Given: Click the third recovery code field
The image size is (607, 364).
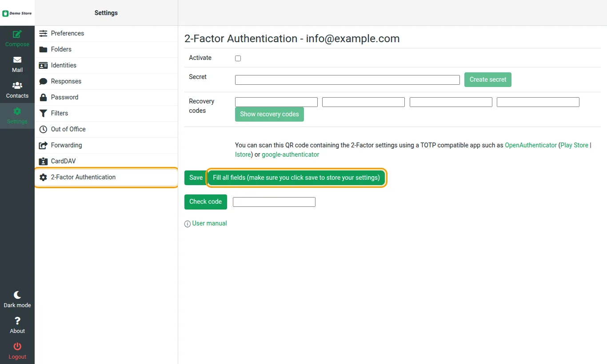Looking at the screenshot, I should [x=451, y=102].
